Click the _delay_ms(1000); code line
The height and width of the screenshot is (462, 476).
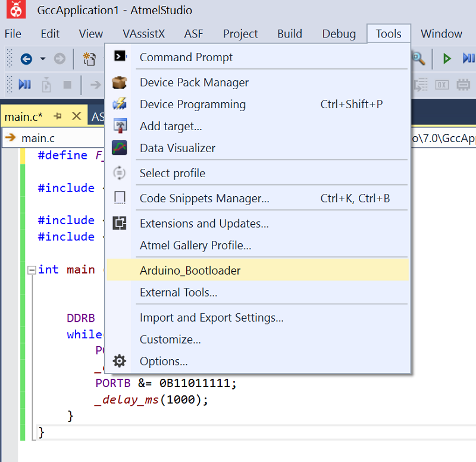[151, 400]
